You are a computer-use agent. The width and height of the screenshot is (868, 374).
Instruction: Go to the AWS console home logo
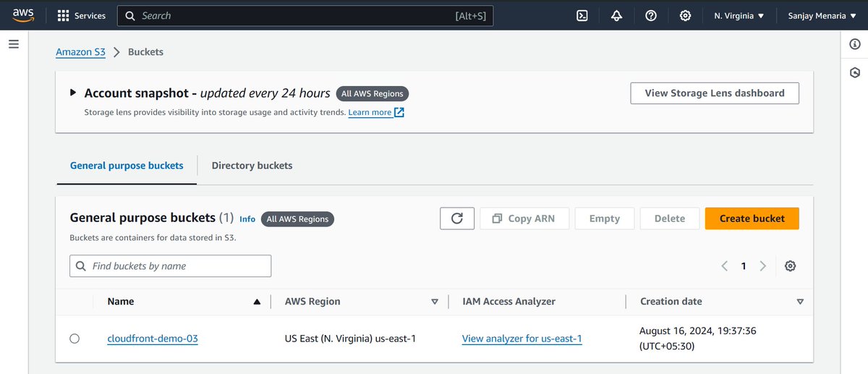(23, 15)
